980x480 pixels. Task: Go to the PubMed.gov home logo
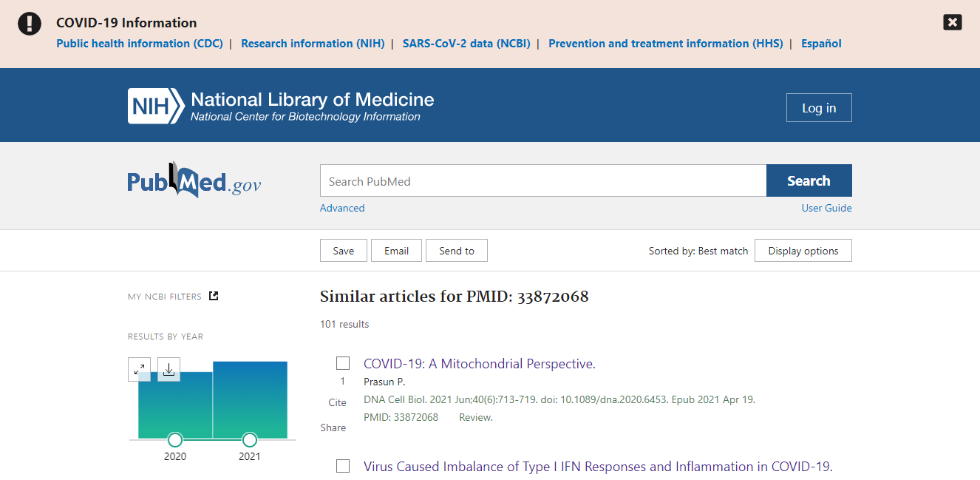(194, 180)
